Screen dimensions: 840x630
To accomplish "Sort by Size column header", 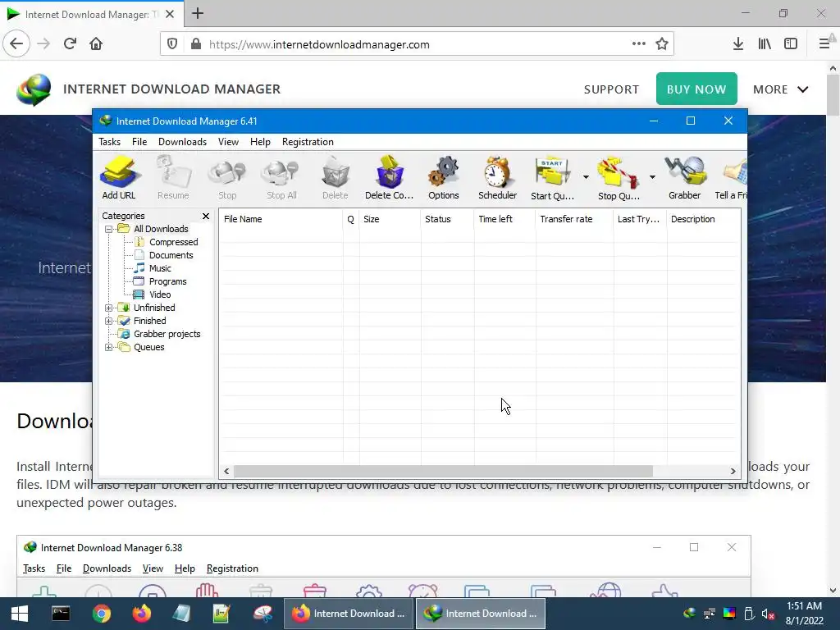I will tap(390, 219).
